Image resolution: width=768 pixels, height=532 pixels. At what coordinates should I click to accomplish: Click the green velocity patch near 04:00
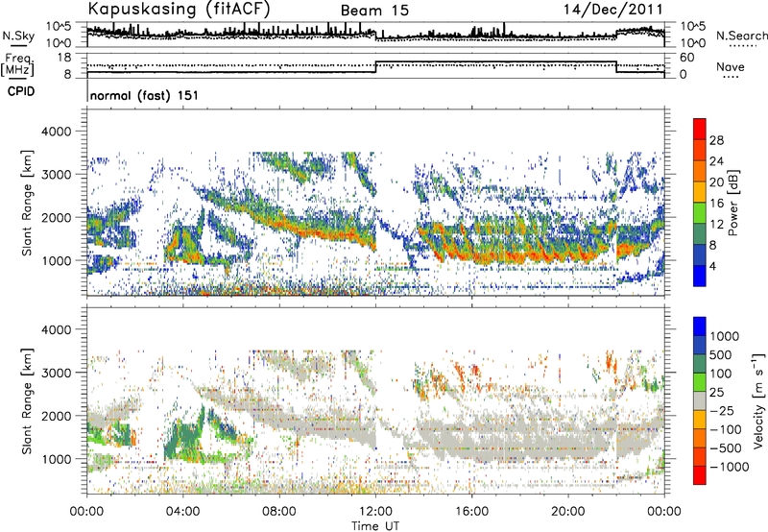click(x=183, y=439)
